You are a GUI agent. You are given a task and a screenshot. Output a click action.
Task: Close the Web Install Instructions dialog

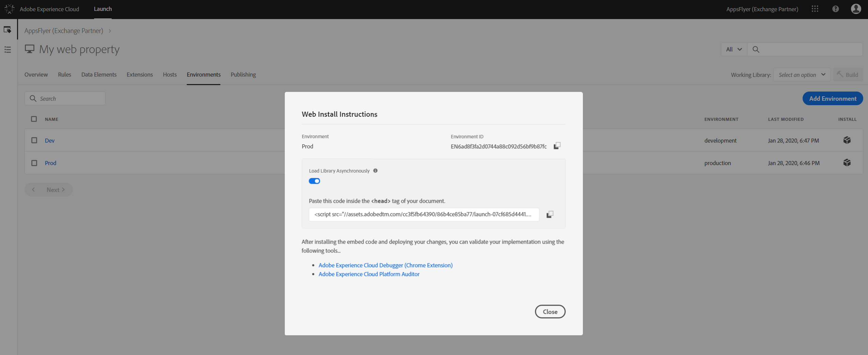[x=550, y=311]
